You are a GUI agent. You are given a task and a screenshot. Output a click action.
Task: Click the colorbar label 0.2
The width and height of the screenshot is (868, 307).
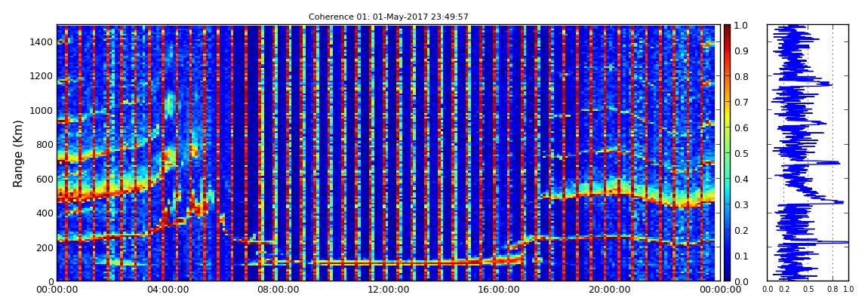pos(740,230)
